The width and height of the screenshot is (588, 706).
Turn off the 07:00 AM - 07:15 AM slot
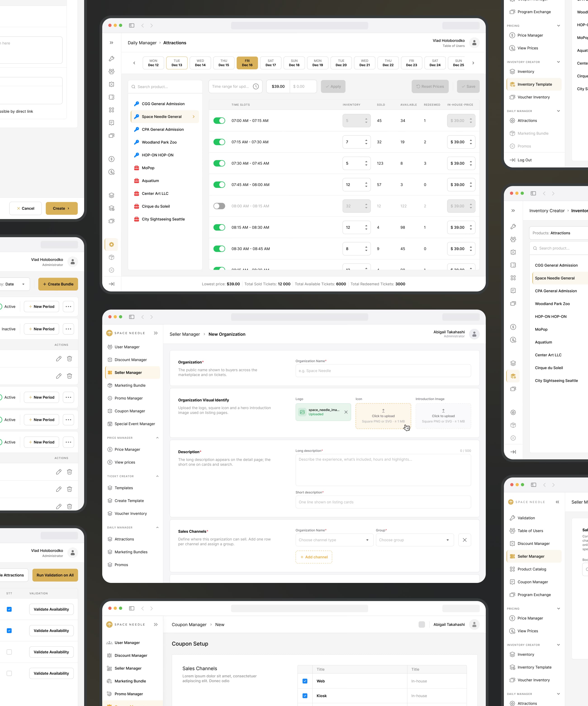coord(219,121)
